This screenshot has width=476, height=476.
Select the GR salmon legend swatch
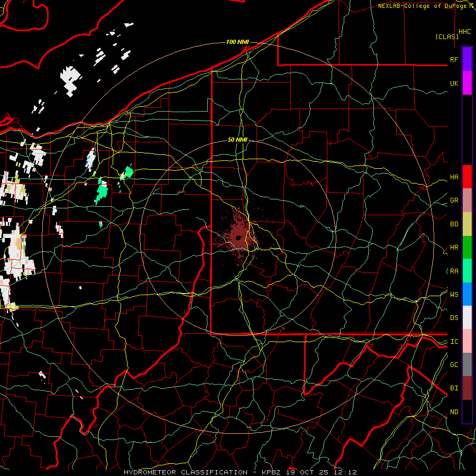click(x=467, y=200)
